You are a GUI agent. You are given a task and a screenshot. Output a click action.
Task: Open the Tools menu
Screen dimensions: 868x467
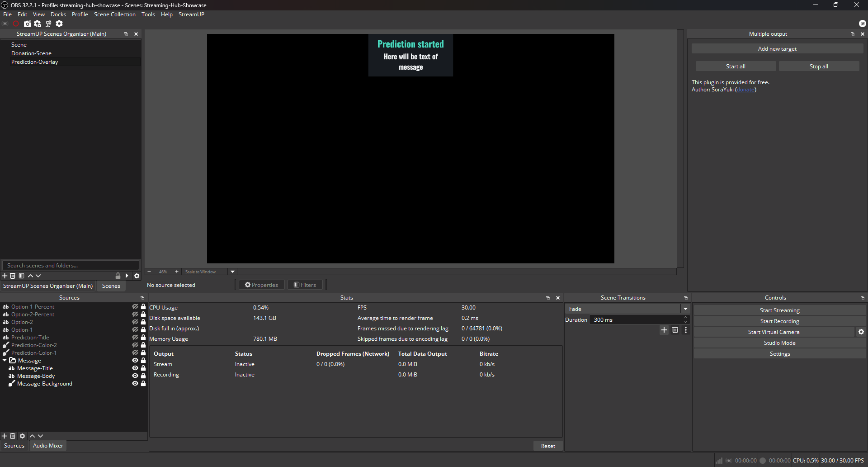point(148,14)
